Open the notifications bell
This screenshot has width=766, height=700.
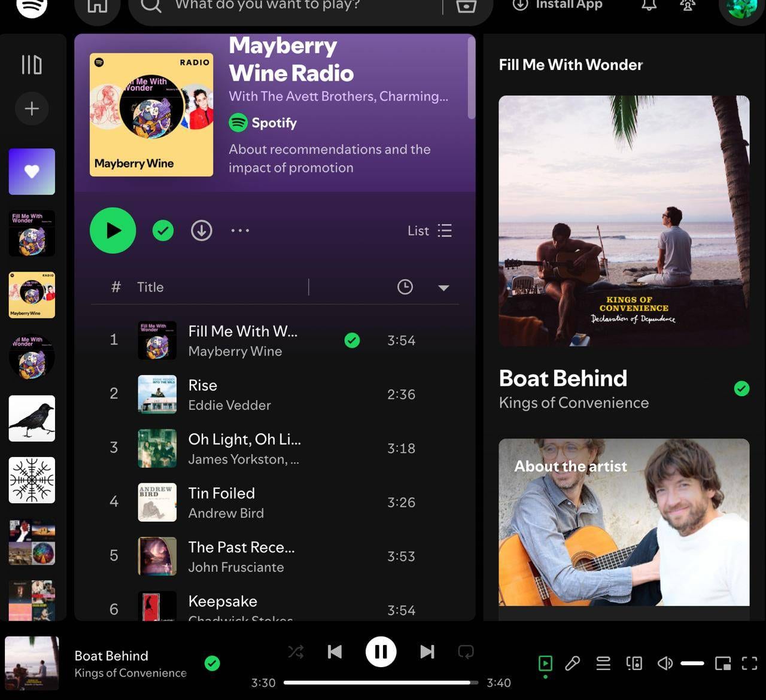[x=649, y=5]
